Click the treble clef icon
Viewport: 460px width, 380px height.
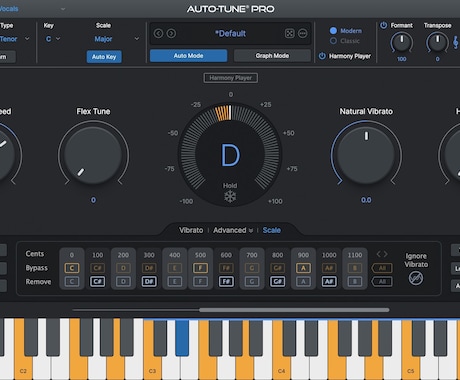pyautogui.click(x=456, y=42)
